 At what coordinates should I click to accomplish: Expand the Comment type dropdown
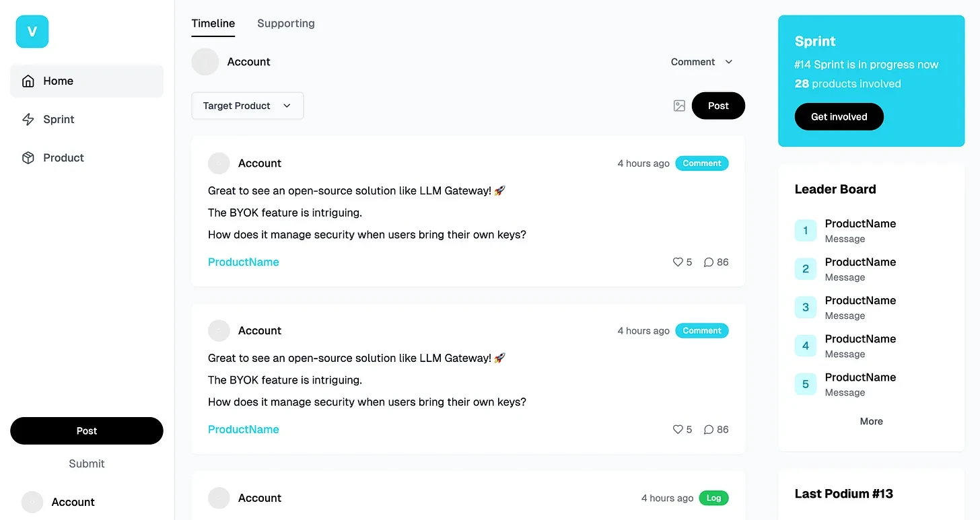pyautogui.click(x=701, y=62)
